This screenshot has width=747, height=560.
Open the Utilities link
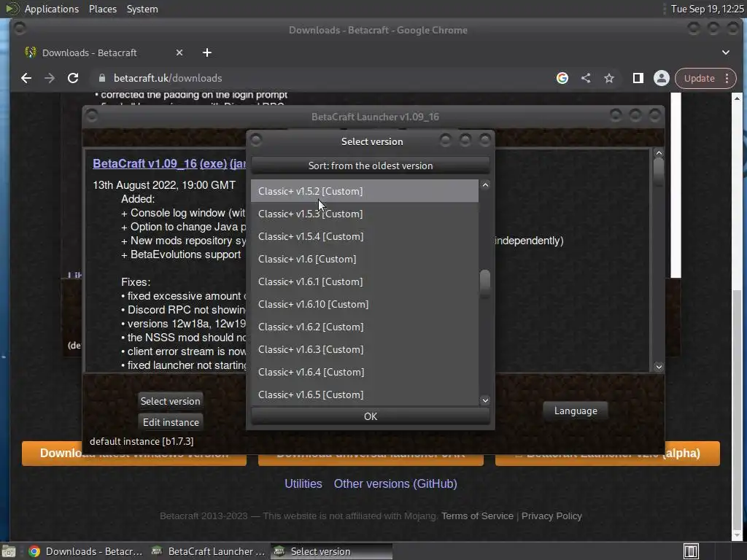303,484
